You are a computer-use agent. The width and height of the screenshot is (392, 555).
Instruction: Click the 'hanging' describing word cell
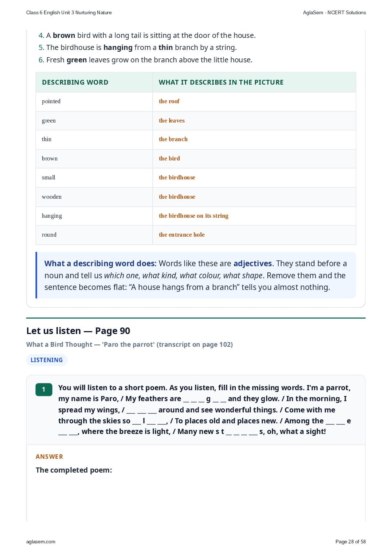pos(94,216)
